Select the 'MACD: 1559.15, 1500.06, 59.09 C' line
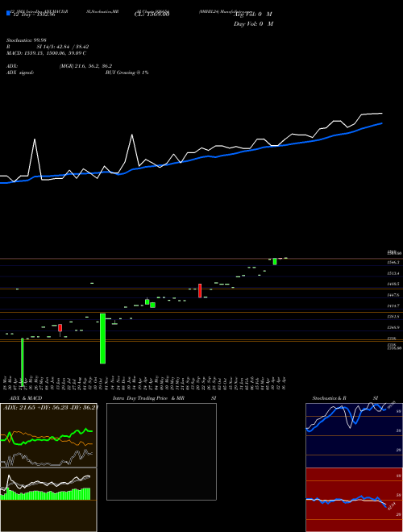403x532 pixels. click(46, 53)
